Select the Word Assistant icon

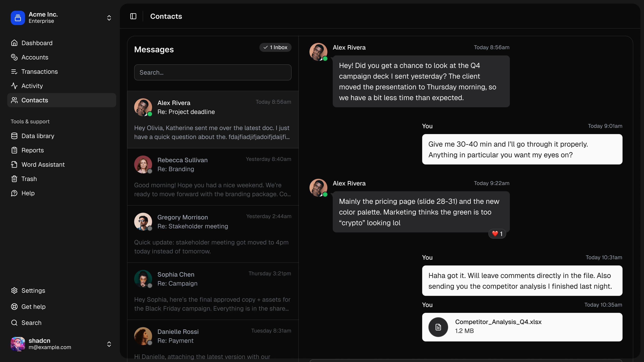(14, 164)
